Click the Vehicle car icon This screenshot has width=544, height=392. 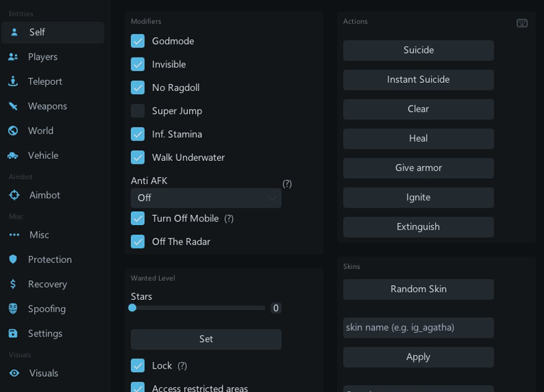pos(13,156)
